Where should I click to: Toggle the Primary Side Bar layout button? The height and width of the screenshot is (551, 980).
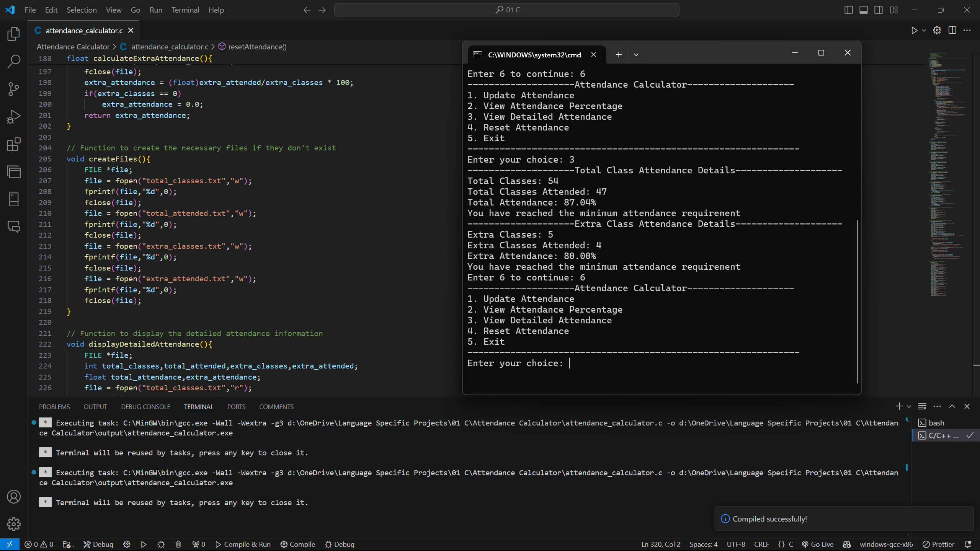click(x=848, y=10)
